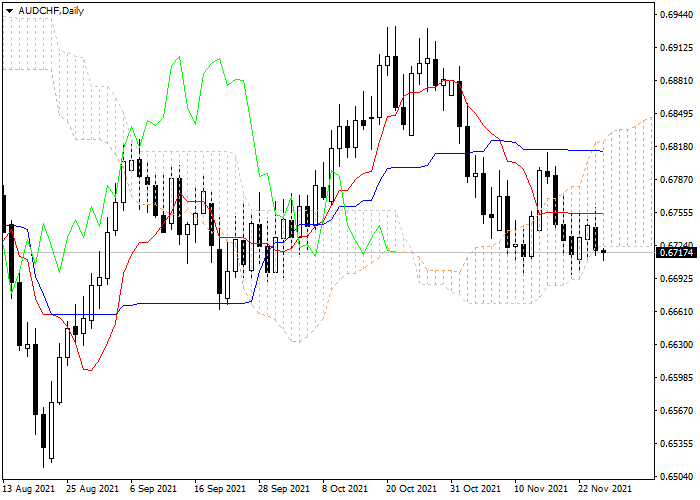Select the 0.67870 price level label

tap(677, 179)
